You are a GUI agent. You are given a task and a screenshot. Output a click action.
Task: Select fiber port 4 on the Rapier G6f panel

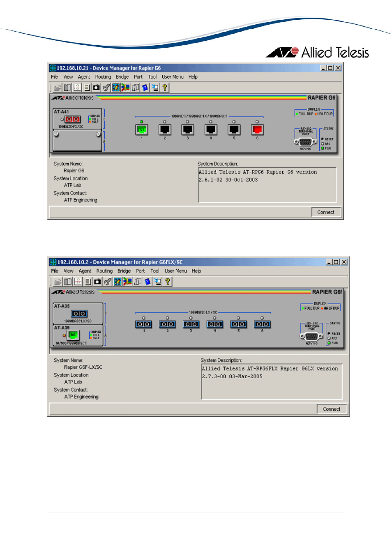tap(215, 324)
